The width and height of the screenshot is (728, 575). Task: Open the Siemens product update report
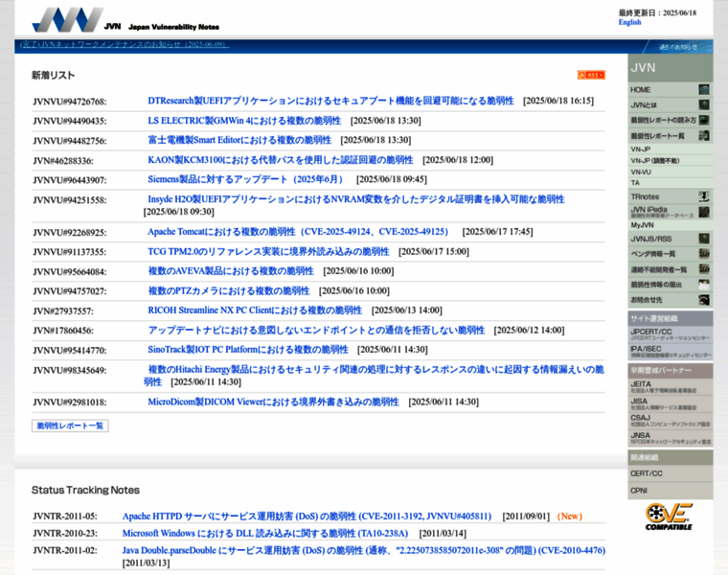[x=247, y=179]
